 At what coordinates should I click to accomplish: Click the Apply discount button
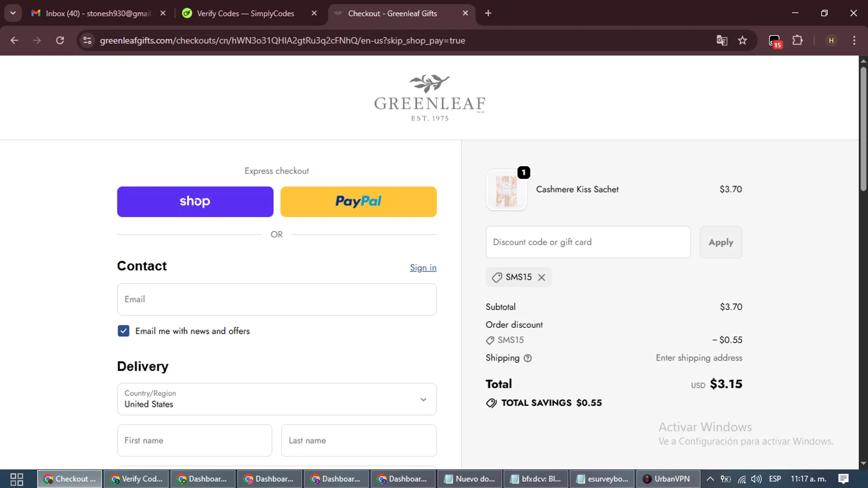(721, 242)
